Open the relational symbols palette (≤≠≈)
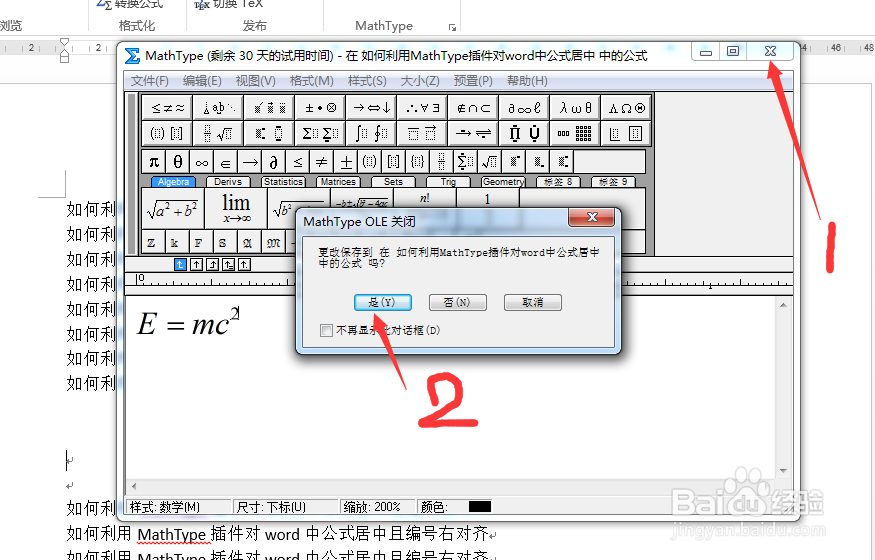Screen dimensions: 875x560 (x=167, y=108)
